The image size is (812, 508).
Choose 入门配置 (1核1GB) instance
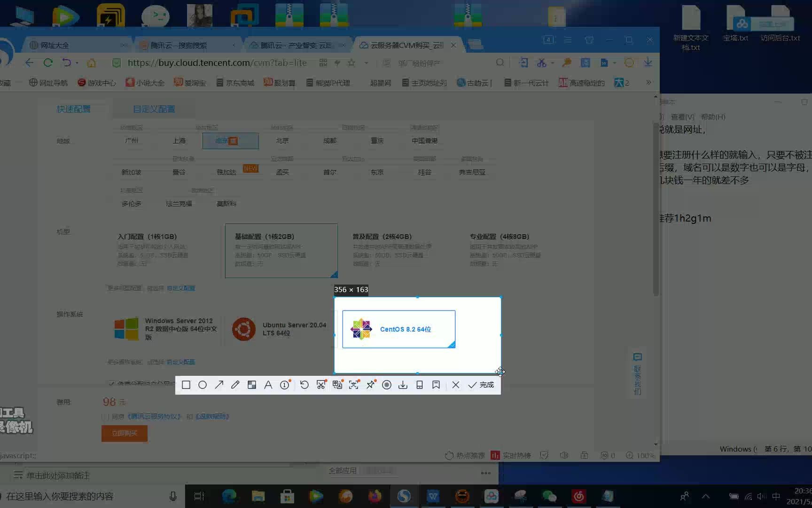[x=164, y=251]
